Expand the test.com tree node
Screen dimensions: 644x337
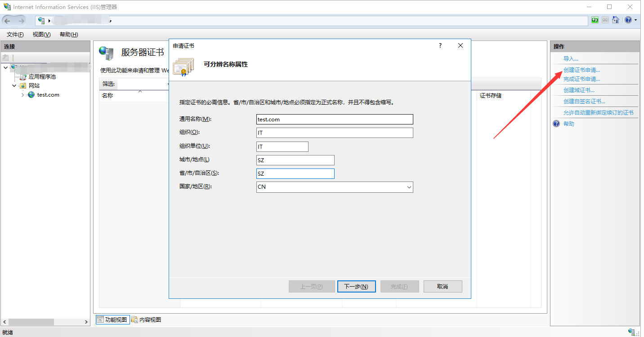pos(23,95)
